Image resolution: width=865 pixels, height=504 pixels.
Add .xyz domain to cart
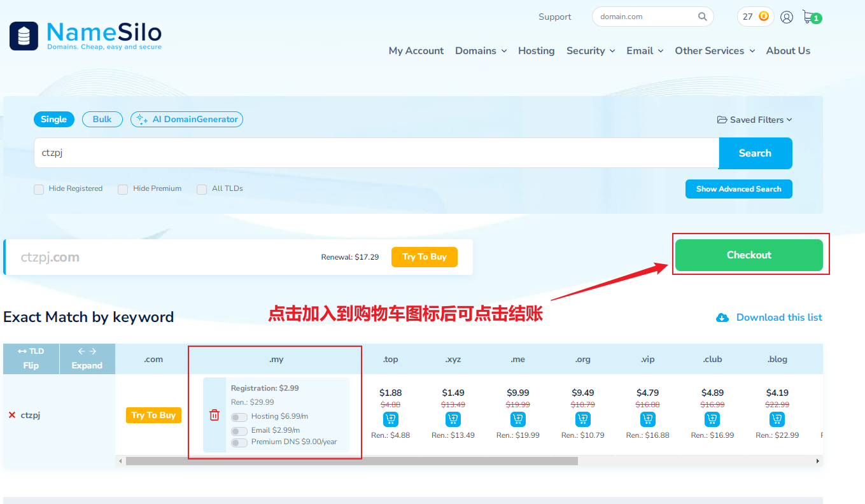tap(453, 419)
